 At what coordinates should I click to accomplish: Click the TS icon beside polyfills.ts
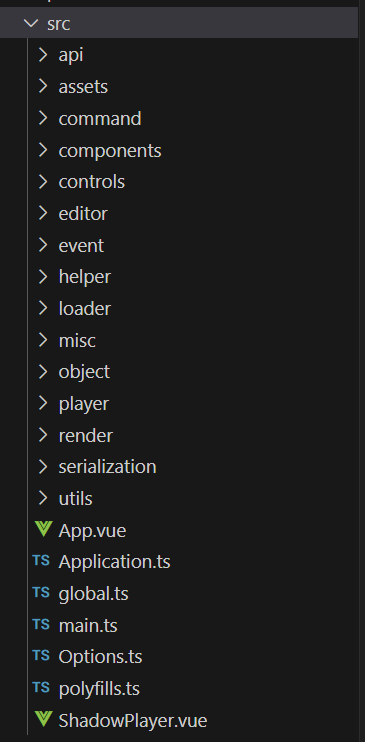(41, 688)
